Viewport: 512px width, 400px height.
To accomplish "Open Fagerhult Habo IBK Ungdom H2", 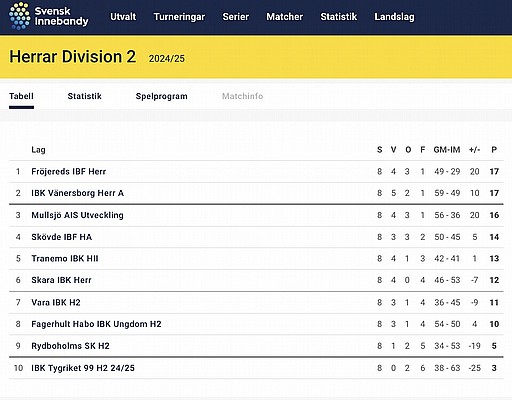I will click(x=96, y=324).
